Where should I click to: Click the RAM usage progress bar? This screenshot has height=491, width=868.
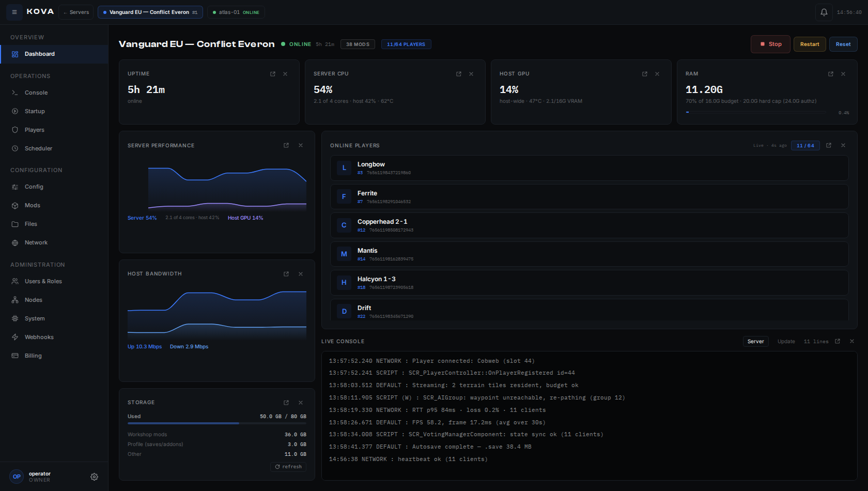click(755, 112)
